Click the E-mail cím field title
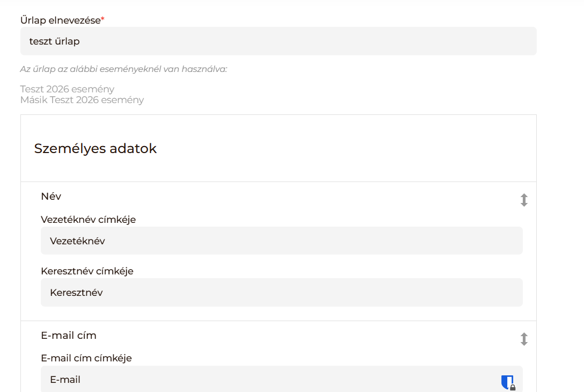Screen dimensions: 584x392 pyautogui.click(x=69, y=336)
